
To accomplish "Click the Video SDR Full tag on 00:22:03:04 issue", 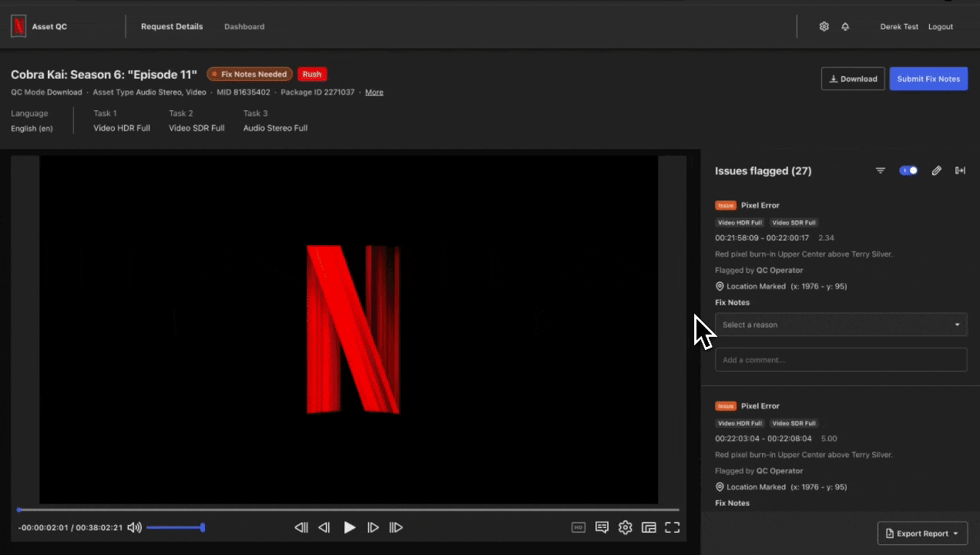I will coord(794,423).
